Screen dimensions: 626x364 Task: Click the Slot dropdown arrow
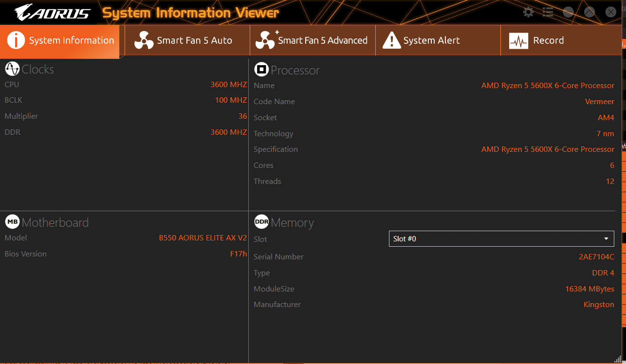[x=606, y=239]
